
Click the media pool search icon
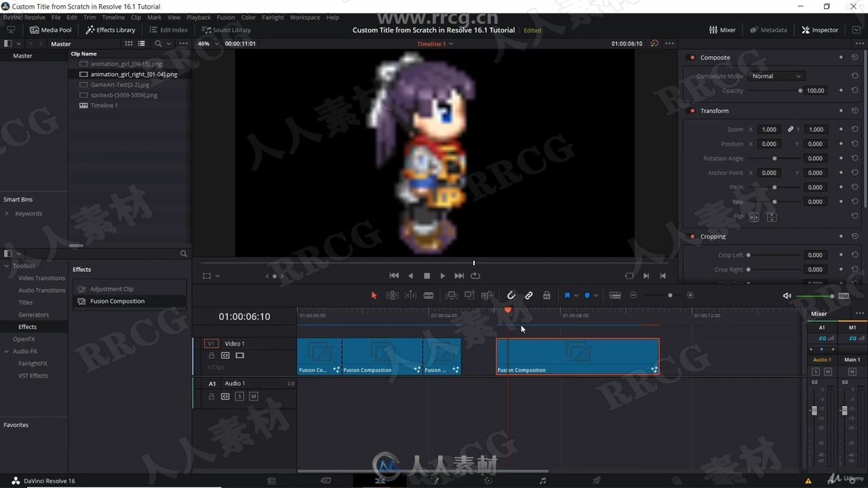[158, 43]
